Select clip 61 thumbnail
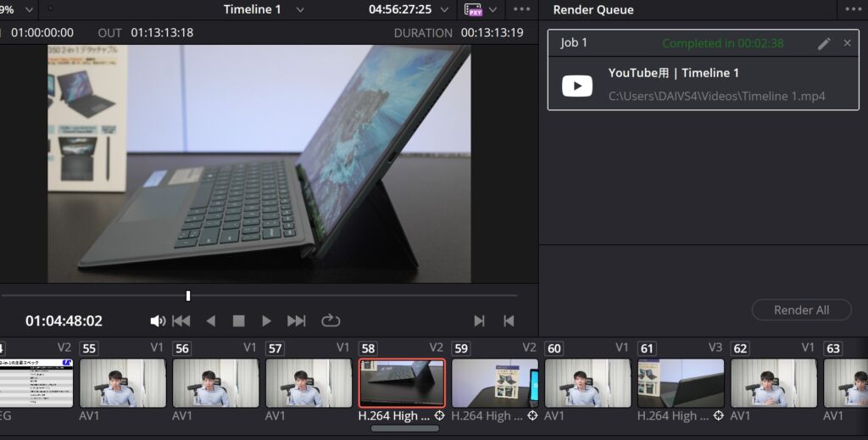868x440 pixels. pos(681,383)
